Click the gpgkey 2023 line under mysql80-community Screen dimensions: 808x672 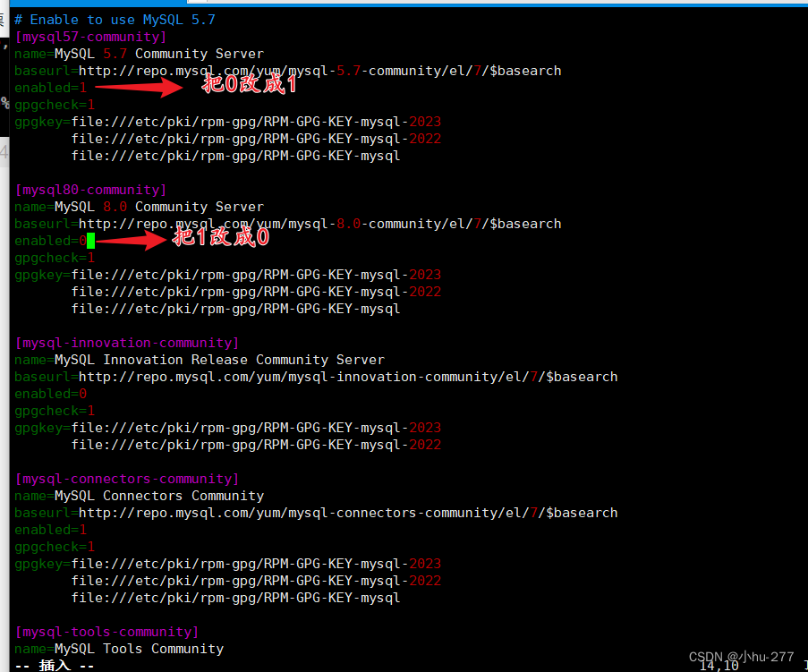point(228,276)
